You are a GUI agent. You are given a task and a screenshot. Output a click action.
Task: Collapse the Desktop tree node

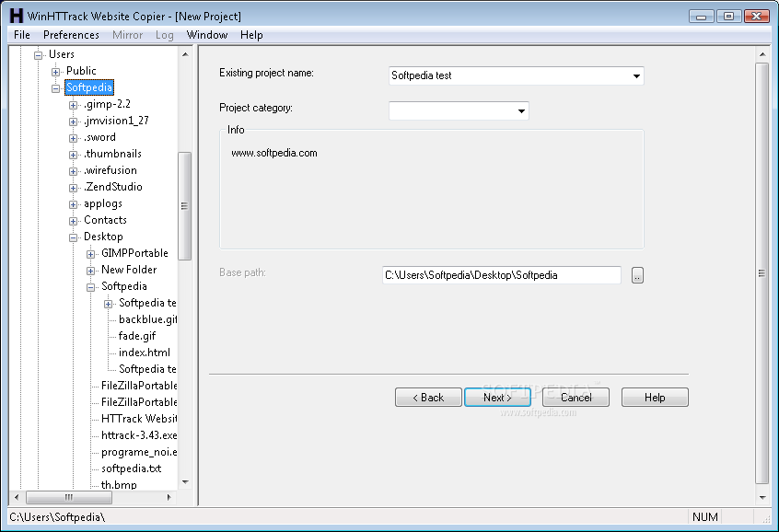click(73, 237)
